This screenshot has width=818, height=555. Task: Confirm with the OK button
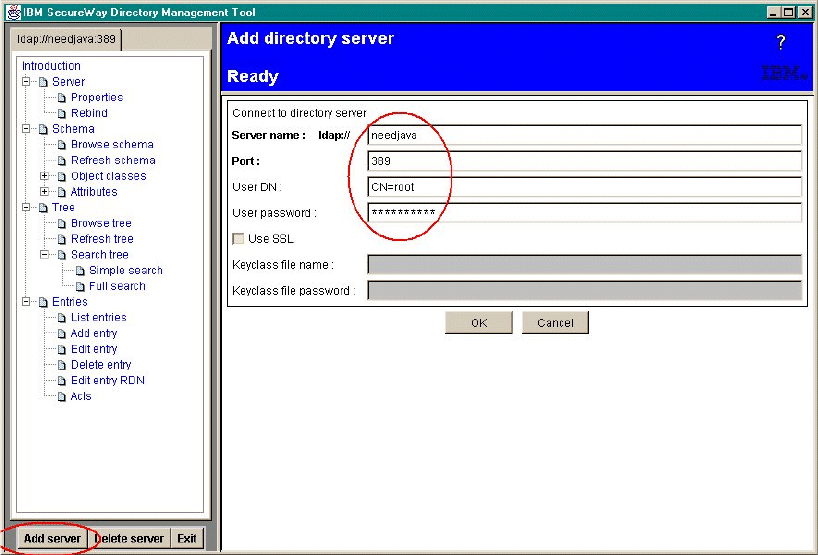[479, 323]
